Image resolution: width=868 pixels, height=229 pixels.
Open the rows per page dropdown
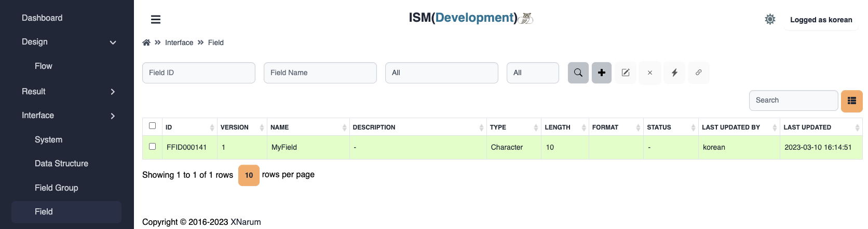pyautogui.click(x=249, y=175)
